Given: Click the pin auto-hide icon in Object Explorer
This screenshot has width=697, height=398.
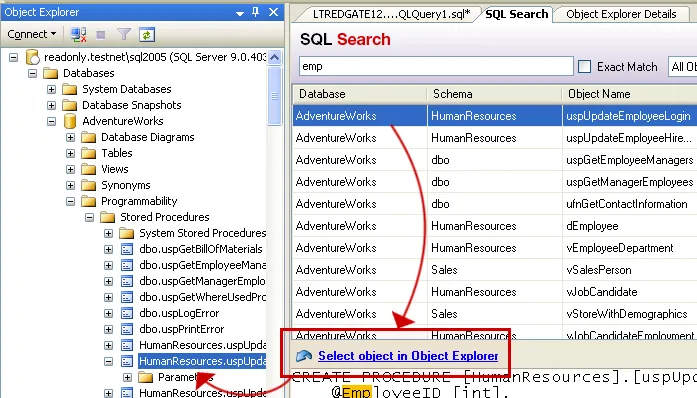Looking at the screenshot, I should 256,12.
